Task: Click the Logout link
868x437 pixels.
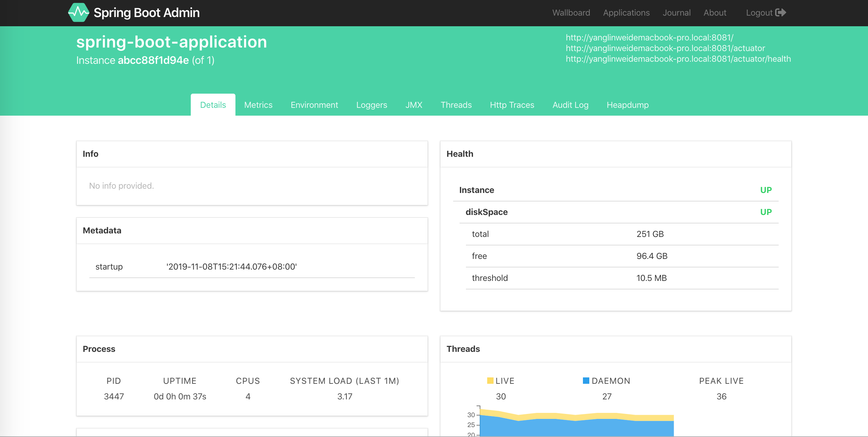Action: tap(766, 13)
